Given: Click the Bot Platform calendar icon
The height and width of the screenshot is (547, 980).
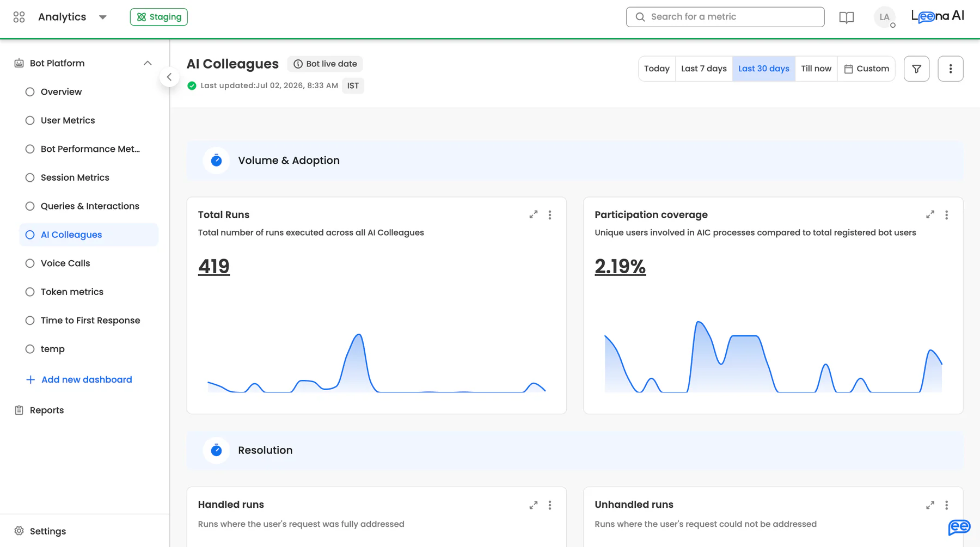Looking at the screenshot, I should 19,63.
